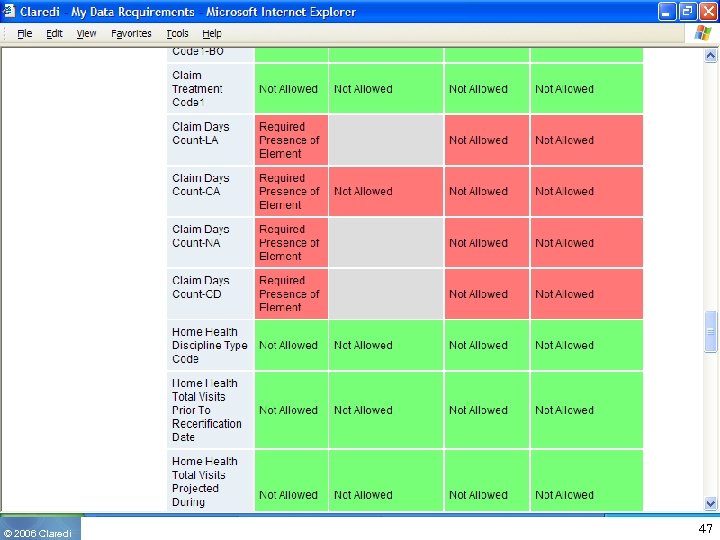The height and width of the screenshot is (540, 720).
Task: Click the vertical scrollbar thumb
Action: (710, 332)
